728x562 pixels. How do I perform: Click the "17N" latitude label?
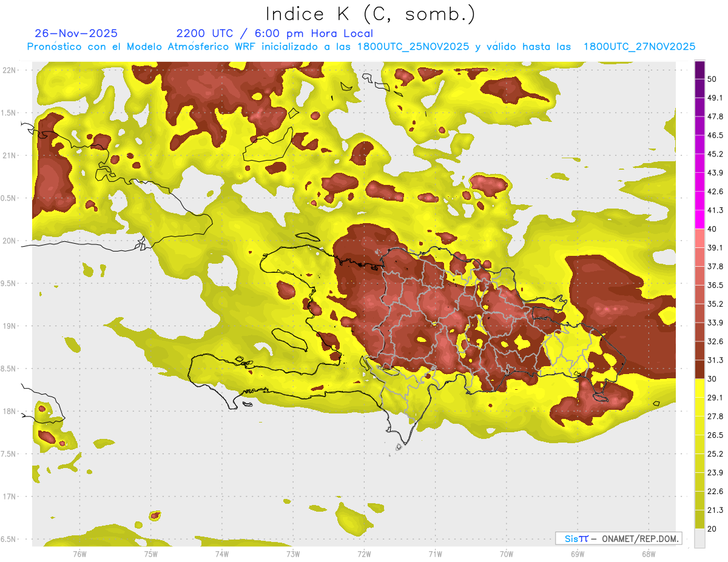(9, 497)
